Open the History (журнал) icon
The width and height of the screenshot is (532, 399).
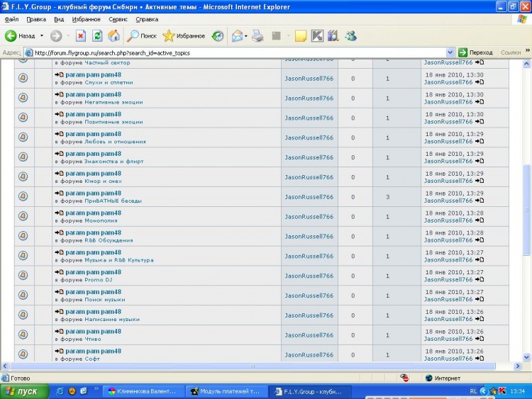click(x=218, y=35)
